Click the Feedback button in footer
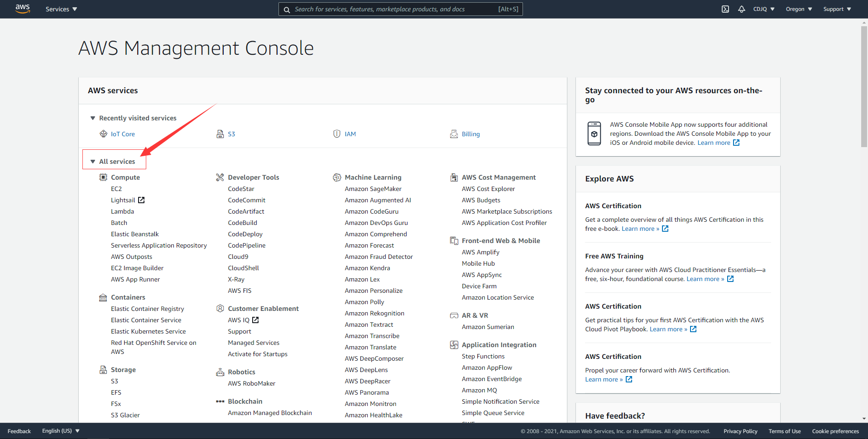Screen dimensions: 868x439 tap(19, 431)
